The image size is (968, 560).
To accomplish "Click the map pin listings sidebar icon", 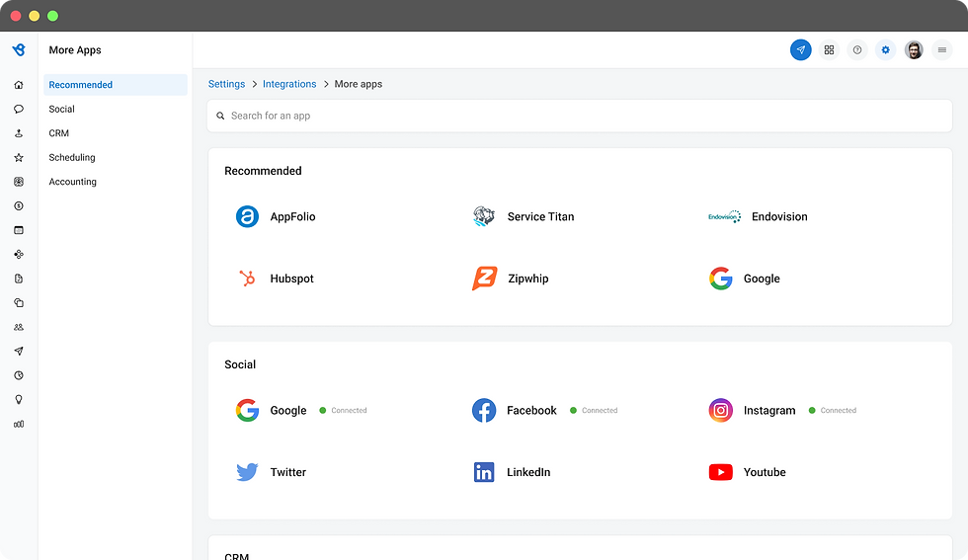I will [x=19, y=133].
